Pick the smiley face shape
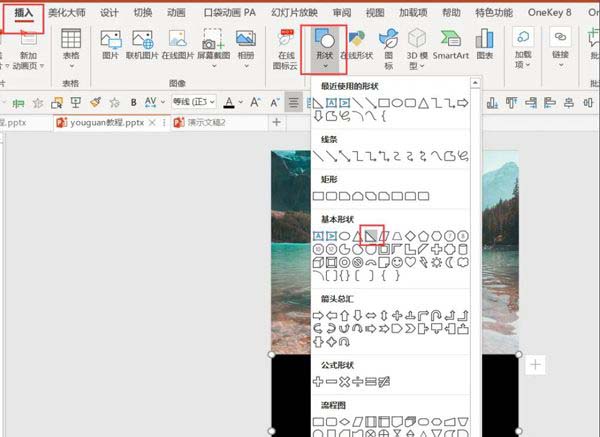Viewport: 600px width, 437px height. click(x=397, y=262)
